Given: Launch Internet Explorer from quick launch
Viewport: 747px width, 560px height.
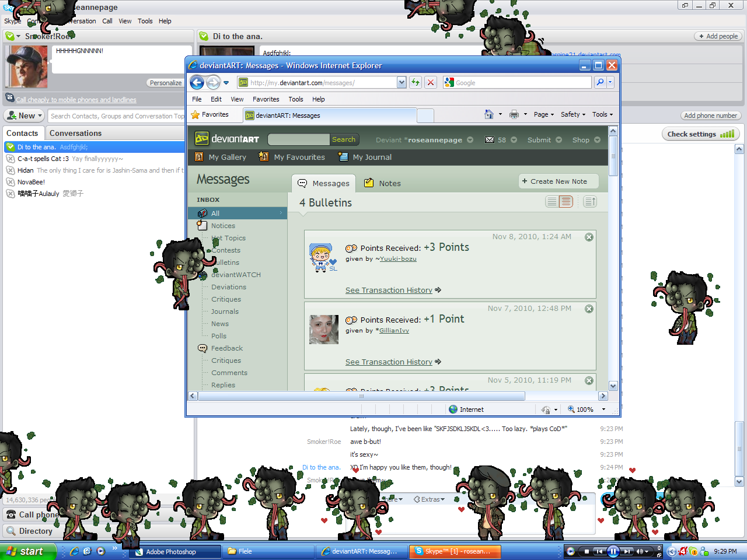Looking at the screenshot, I should click(75, 551).
